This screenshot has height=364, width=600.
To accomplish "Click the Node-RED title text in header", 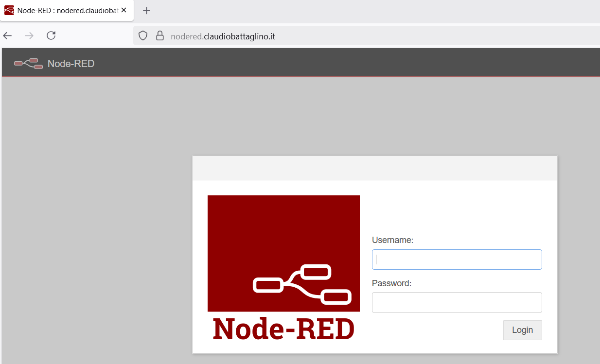I will click(x=71, y=64).
